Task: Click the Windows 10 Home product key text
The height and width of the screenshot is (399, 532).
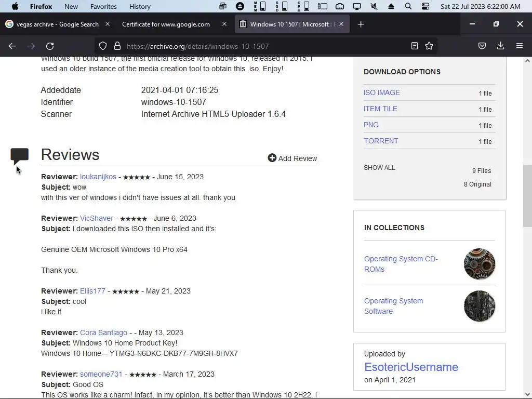Action: tap(139, 353)
